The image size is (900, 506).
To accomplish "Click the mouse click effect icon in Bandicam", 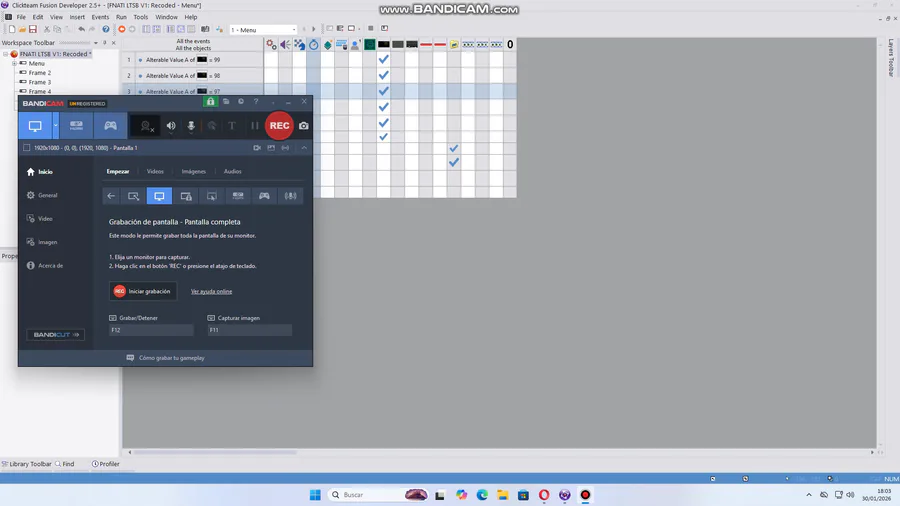I will pos(212,126).
